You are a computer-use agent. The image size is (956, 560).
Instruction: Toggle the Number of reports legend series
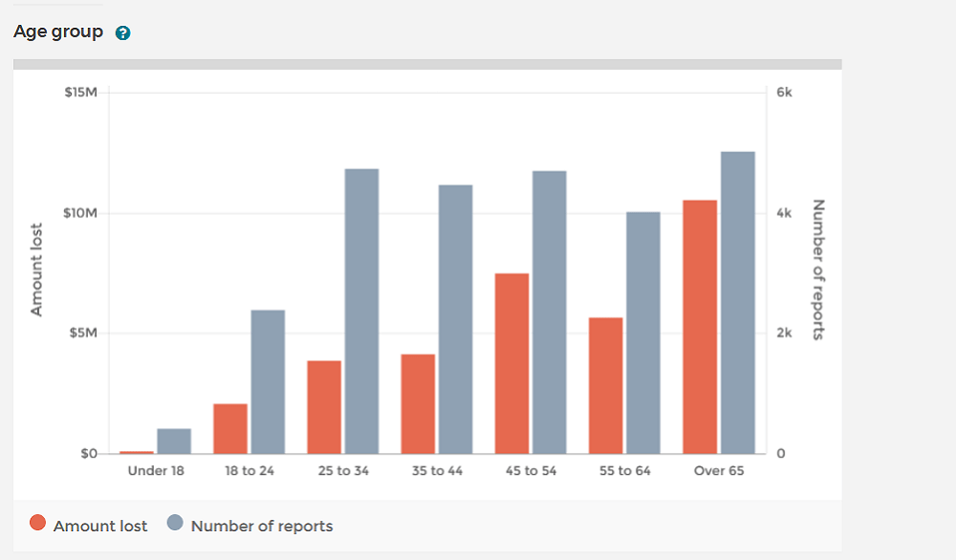coord(250,525)
